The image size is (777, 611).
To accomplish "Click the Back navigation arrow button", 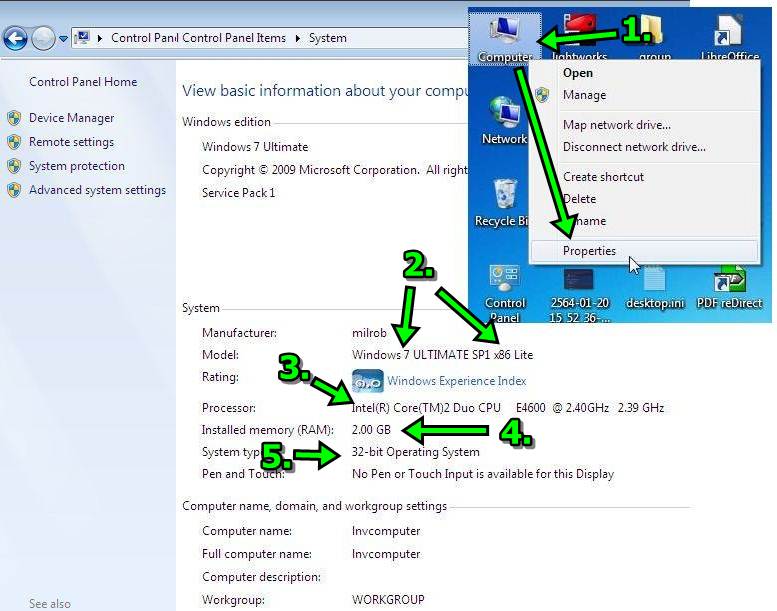I will (15, 38).
